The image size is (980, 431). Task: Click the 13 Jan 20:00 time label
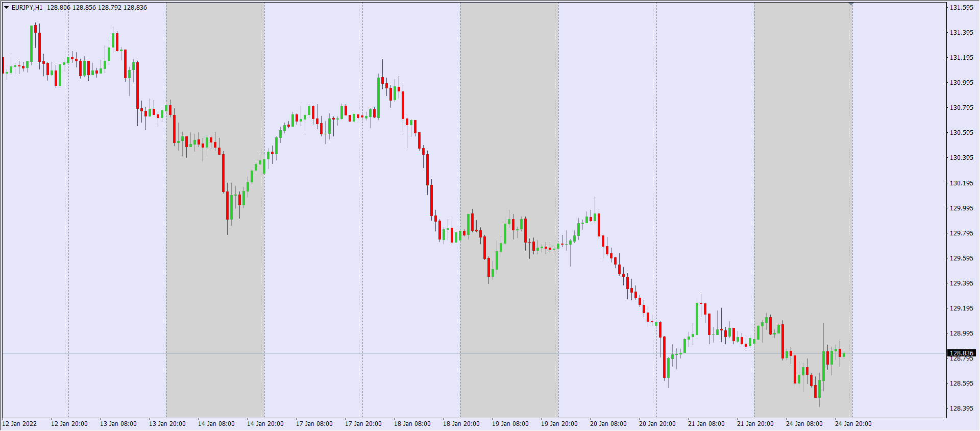point(167,424)
